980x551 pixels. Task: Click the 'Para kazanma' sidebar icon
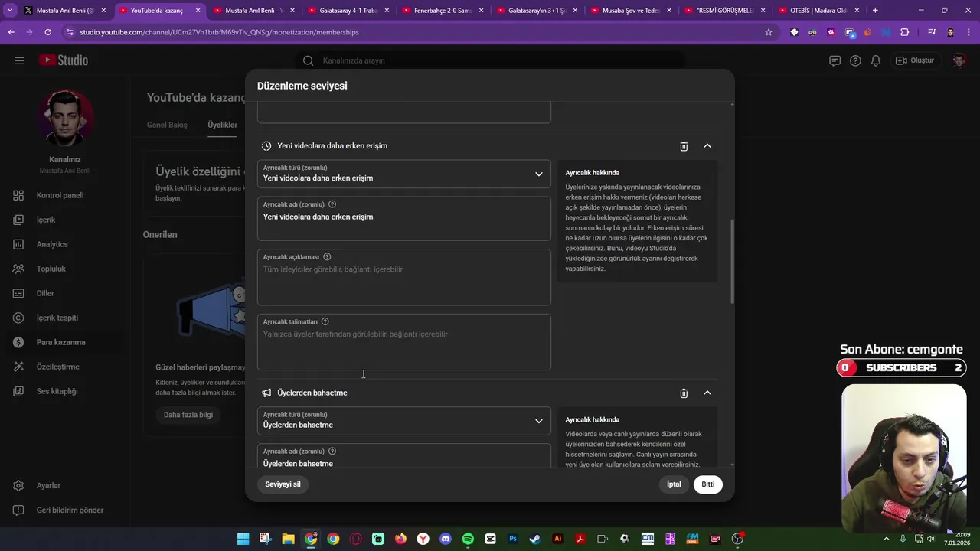[19, 342]
